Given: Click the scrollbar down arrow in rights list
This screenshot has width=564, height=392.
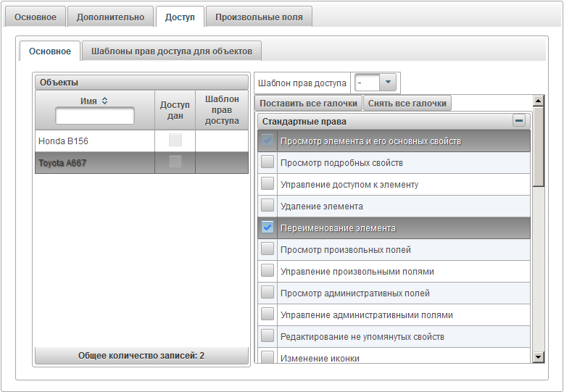Looking at the screenshot, I should pos(538,356).
